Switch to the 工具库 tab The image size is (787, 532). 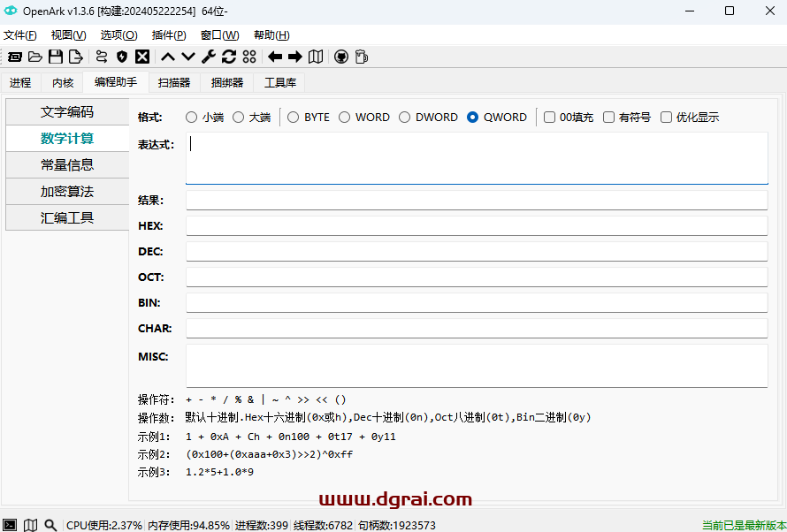click(280, 83)
